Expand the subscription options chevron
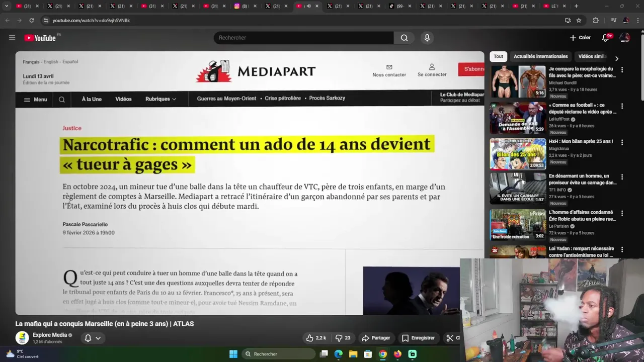Viewport: 644px width, 362px height. tap(98, 338)
